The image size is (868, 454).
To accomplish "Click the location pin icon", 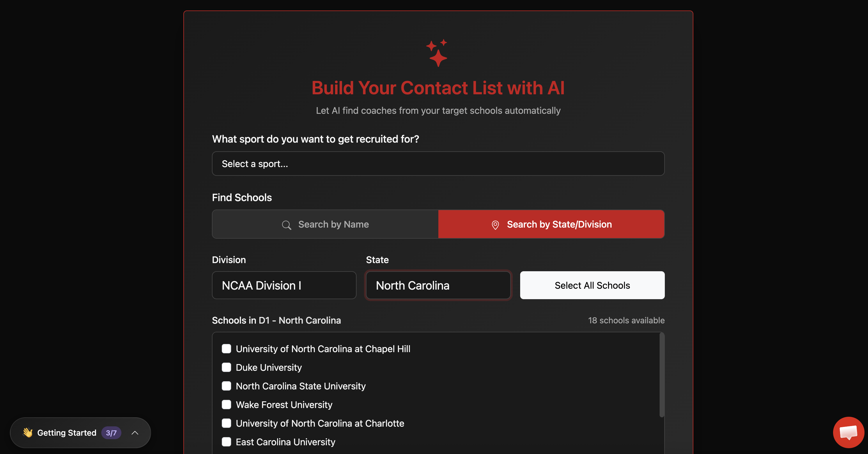I will [495, 225].
